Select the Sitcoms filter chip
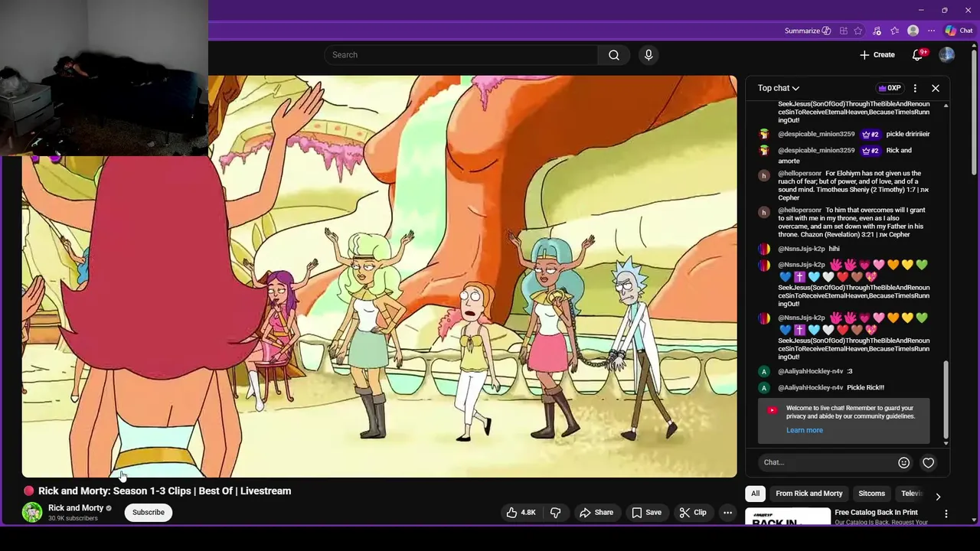The image size is (980, 551). coord(871,494)
